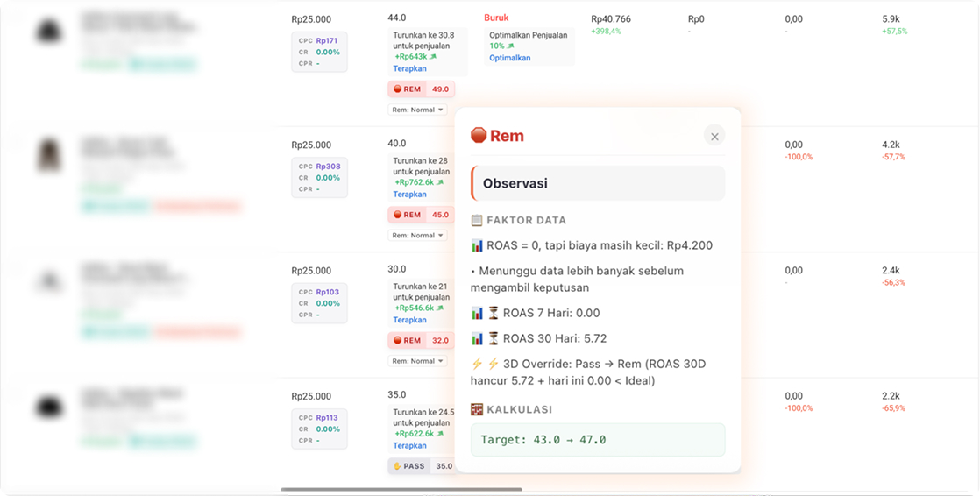Click the green arrow icon next to +Rp762.6k
Image resolution: width=980 pixels, height=496 pixels.
440,182
